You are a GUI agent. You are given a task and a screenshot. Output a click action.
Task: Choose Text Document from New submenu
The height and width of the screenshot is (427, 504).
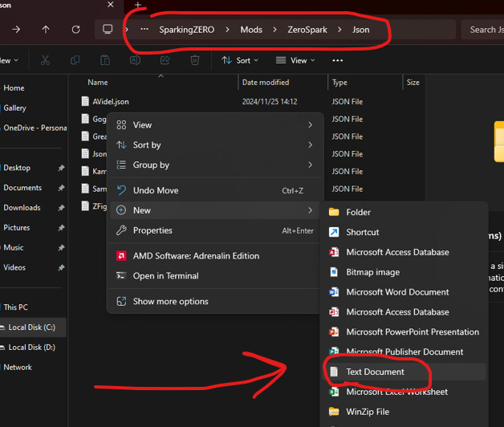pyautogui.click(x=375, y=372)
